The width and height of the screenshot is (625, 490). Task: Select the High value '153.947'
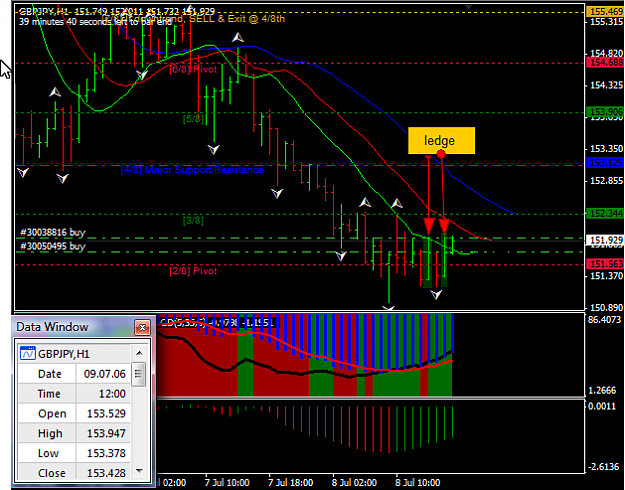106,433
